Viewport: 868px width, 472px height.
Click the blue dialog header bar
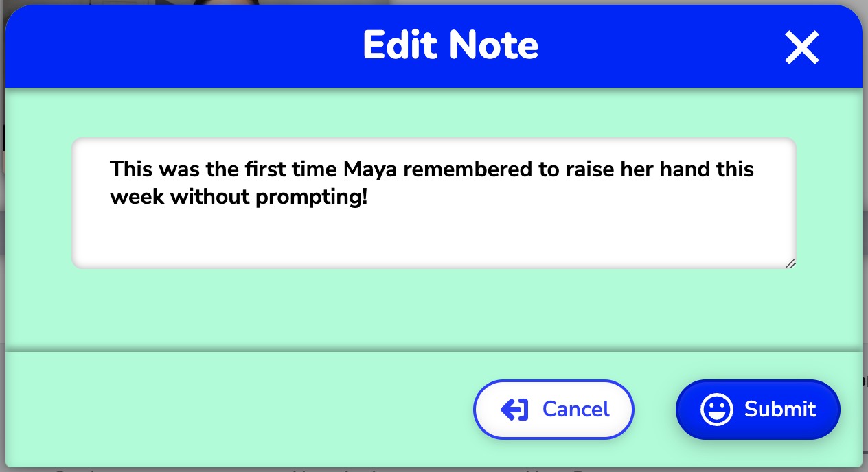click(434, 47)
